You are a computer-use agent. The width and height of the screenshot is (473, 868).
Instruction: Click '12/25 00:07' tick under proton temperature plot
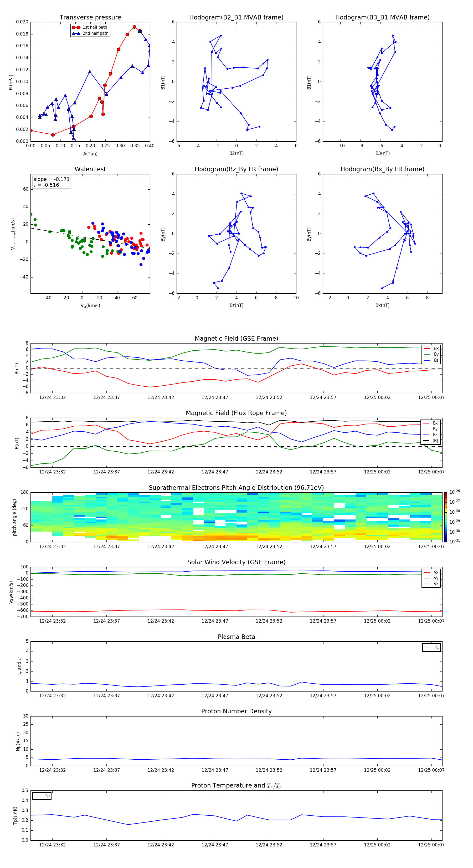point(431,845)
